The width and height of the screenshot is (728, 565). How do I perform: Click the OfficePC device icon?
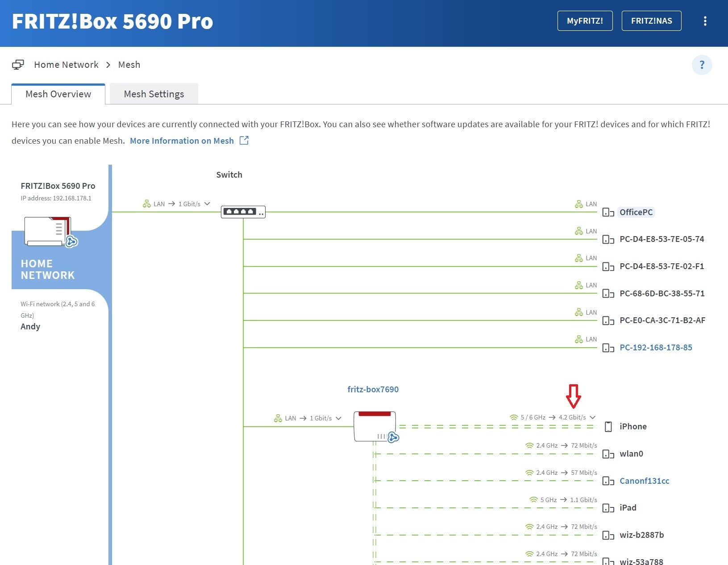coord(608,212)
